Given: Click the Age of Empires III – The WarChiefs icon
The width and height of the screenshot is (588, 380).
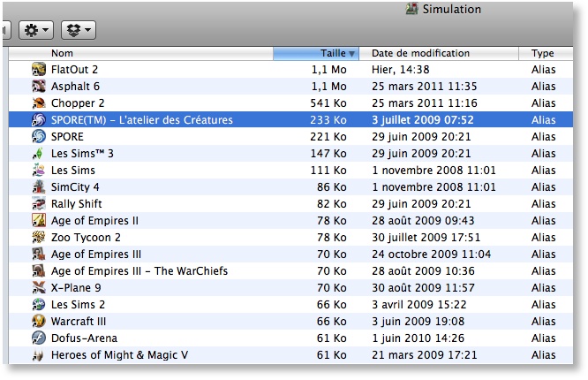Looking at the screenshot, I should coord(39,270).
